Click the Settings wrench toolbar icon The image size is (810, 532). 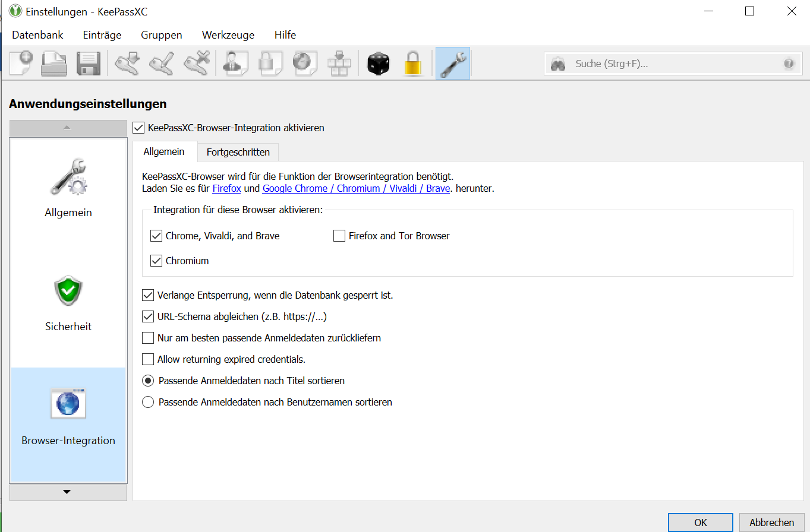pos(453,63)
